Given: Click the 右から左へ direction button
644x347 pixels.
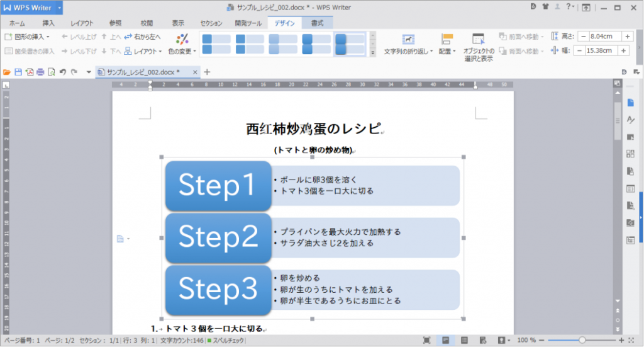Looking at the screenshot, I should click(143, 37).
